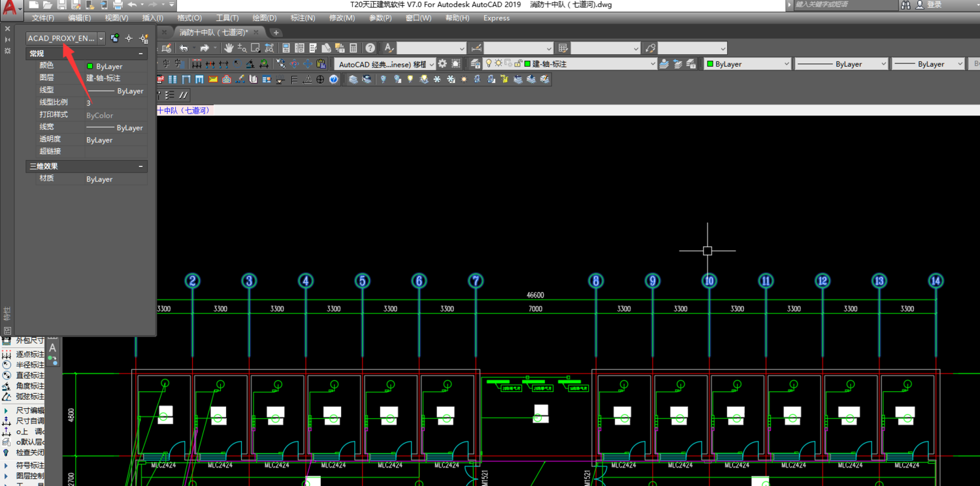Click the Quick Select icon in Properties
This screenshot has width=980, height=486.
coord(144,39)
